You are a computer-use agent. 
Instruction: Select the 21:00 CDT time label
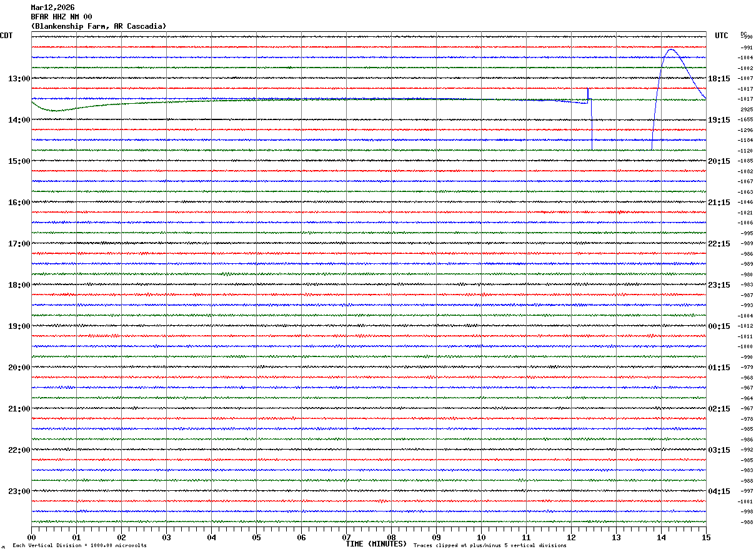pos(19,409)
